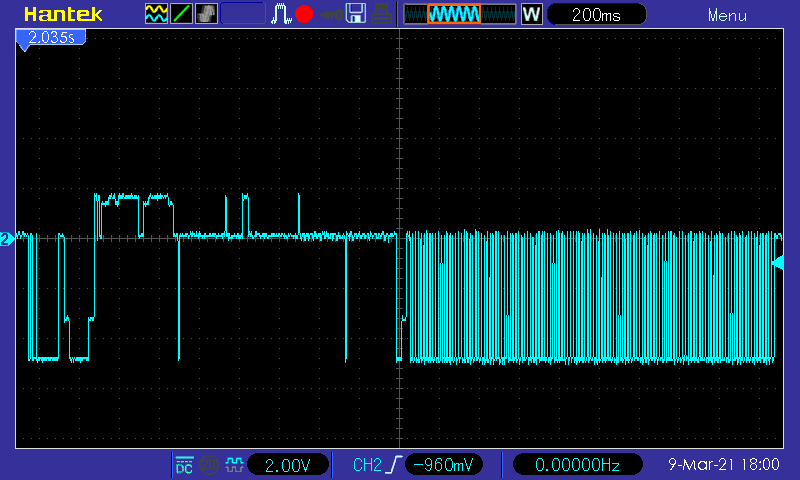Viewport: 800px width, 480px height.
Task: Click the 0.00000Hz frequency counter readout
Action: (x=578, y=465)
